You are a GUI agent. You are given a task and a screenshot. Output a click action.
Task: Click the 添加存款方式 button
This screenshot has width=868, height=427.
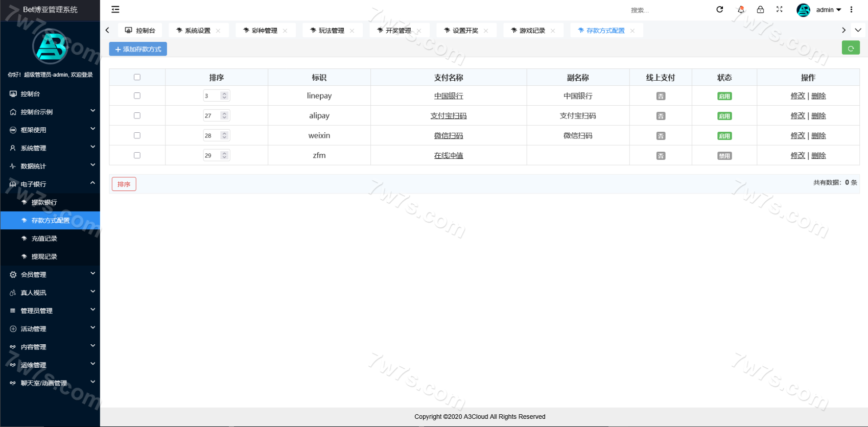(x=138, y=49)
